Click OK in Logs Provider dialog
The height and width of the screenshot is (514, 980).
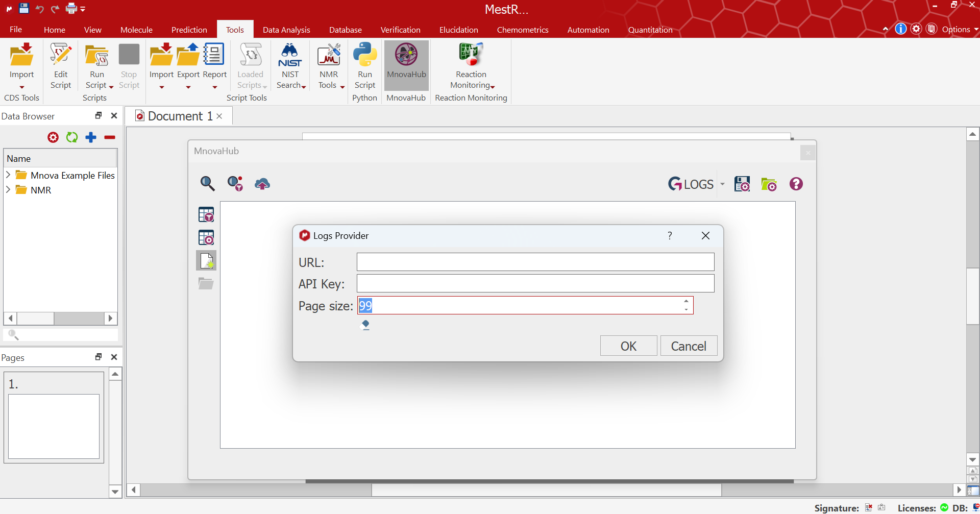point(628,346)
